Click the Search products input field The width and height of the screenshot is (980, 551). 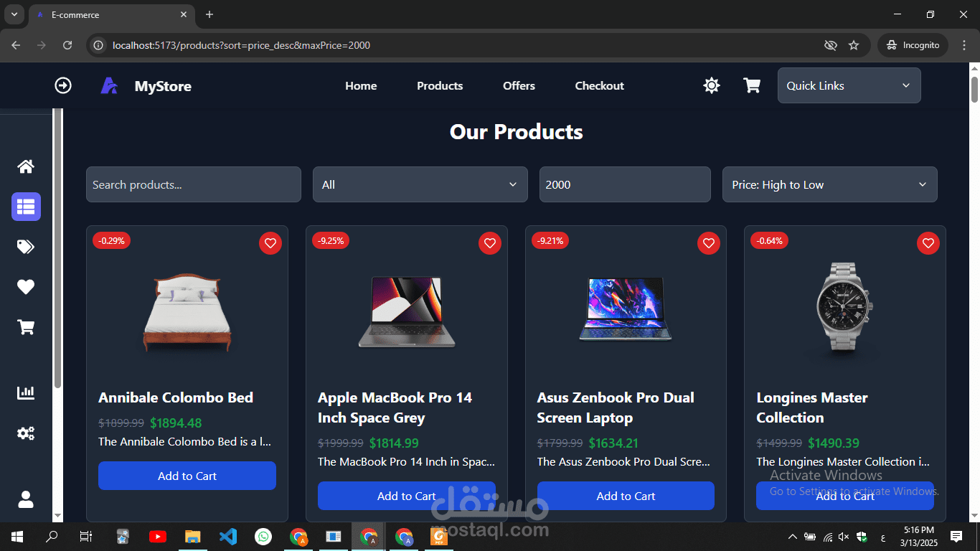194,184
